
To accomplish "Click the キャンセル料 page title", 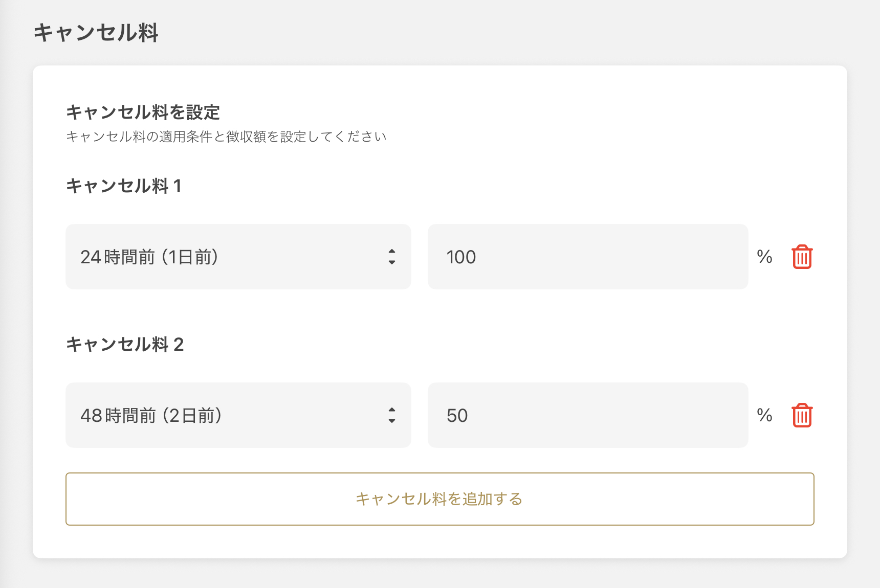I will [96, 33].
